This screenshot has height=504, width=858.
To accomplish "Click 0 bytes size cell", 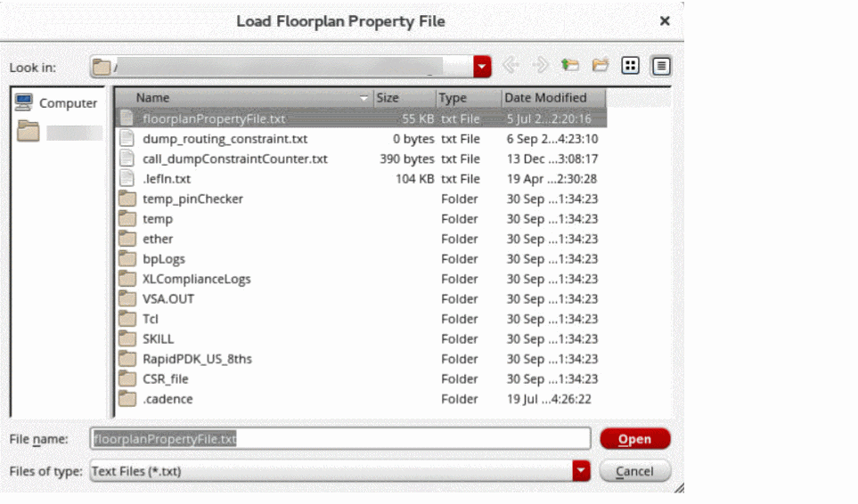I will tap(413, 139).
